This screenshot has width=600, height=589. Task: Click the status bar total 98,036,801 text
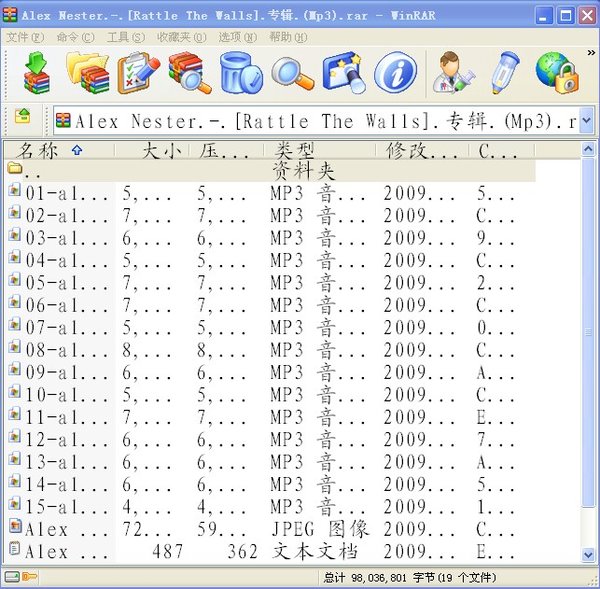[409, 577]
